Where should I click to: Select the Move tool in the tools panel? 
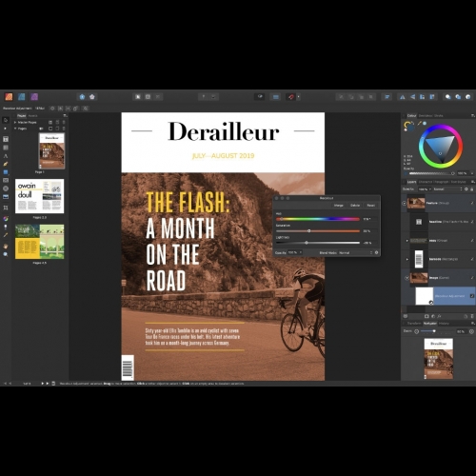point(6,120)
